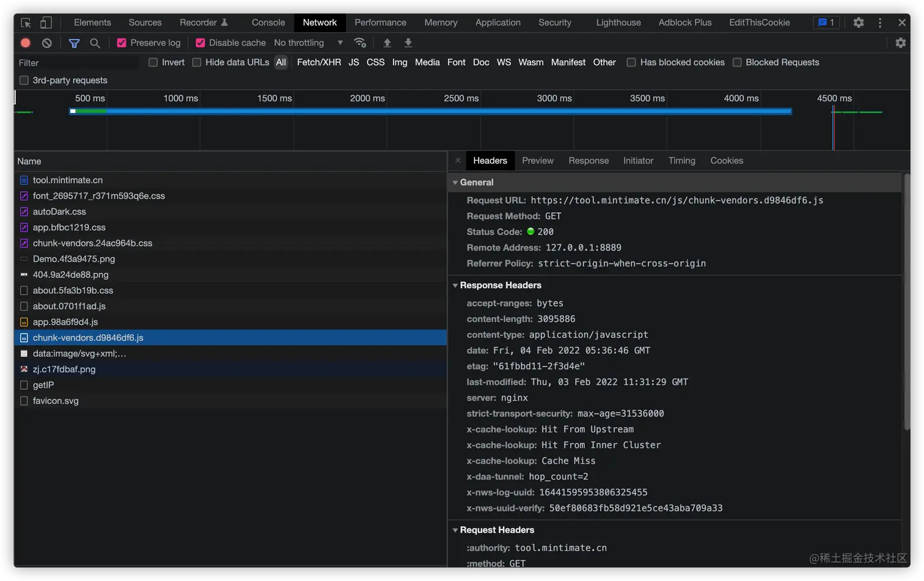924x581 pixels.
Task: Switch to the Sources tab
Action: [x=145, y=23]
